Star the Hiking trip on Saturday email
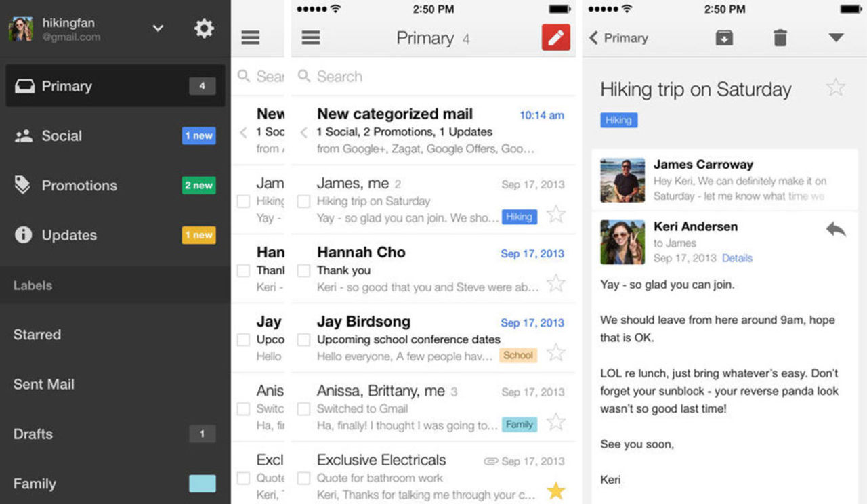Screen dimensions: 867x504 (555, 213)
